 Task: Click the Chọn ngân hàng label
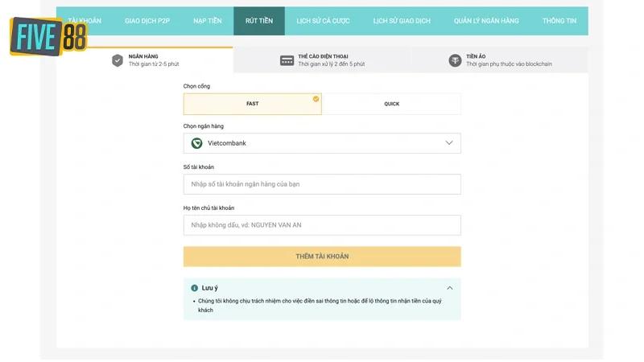[x=204, y=126]
